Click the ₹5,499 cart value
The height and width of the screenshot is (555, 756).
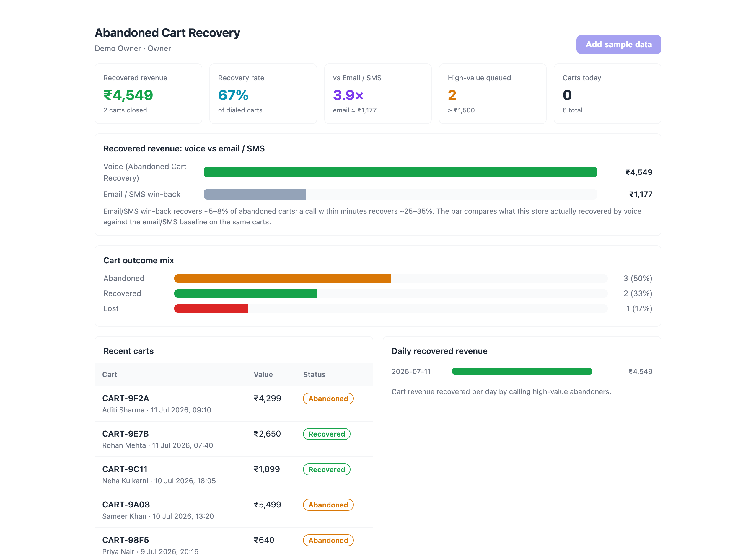[268, 505]
